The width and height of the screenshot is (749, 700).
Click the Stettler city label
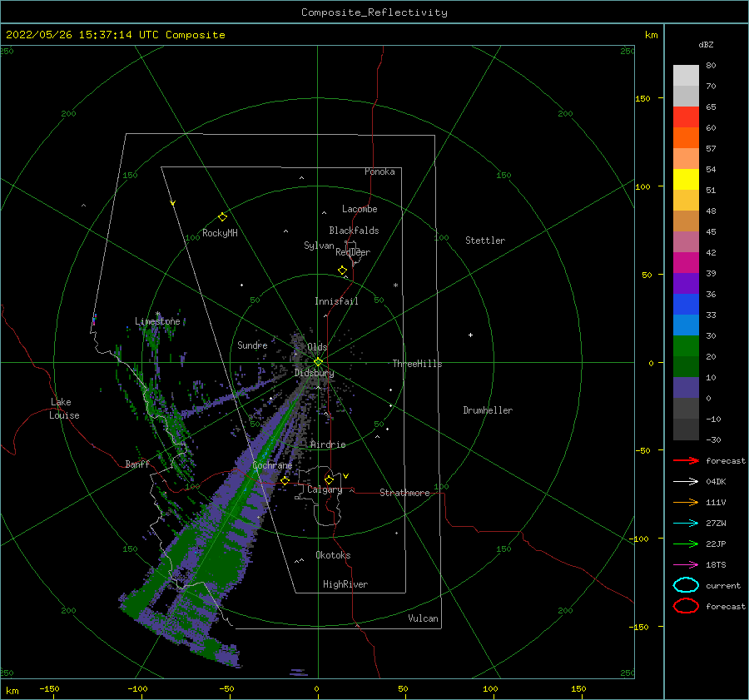[485, 241]
